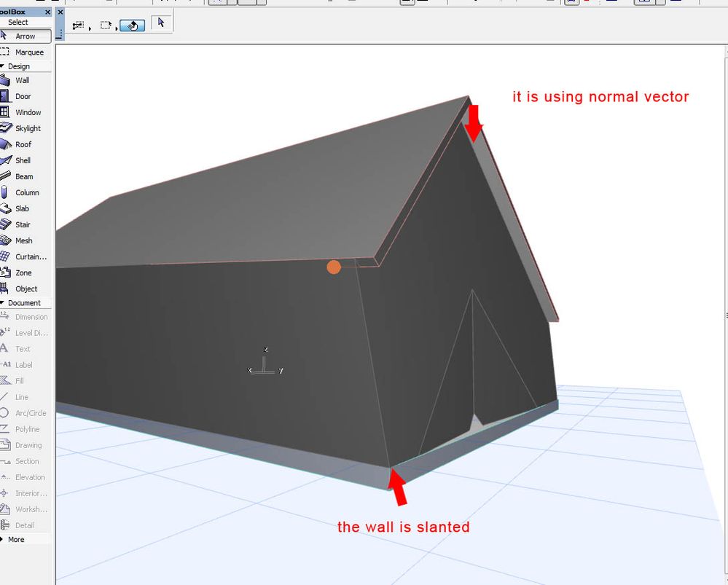728x585 pixels.
Task: Open the rectangular selection method flyout arrow
Action: [117, 29]
